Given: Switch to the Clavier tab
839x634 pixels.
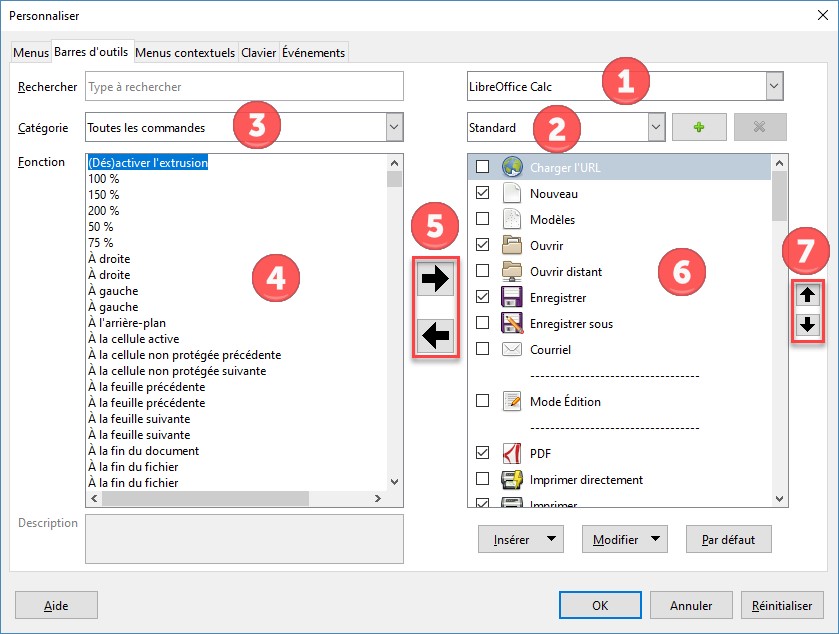Looking at the screenshot, I should [258, 53].
